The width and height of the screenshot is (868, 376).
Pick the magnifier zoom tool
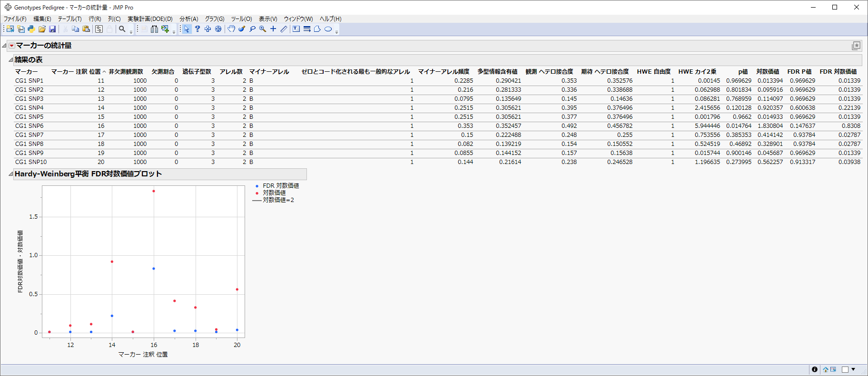click(x=263, y=29)
